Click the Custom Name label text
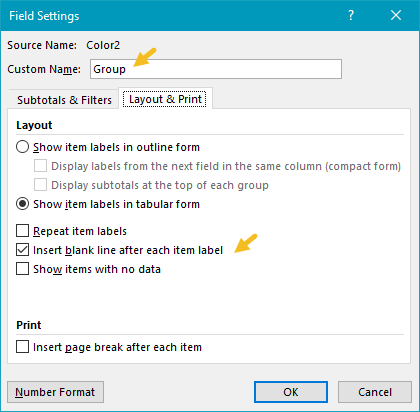 (x=44, y=69)
